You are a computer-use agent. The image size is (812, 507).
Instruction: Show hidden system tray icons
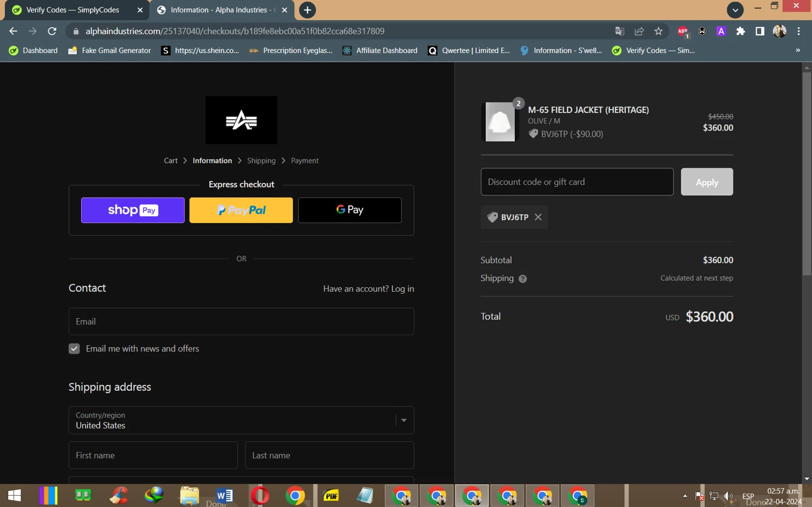pyautogui.click(x=685, y=496)
